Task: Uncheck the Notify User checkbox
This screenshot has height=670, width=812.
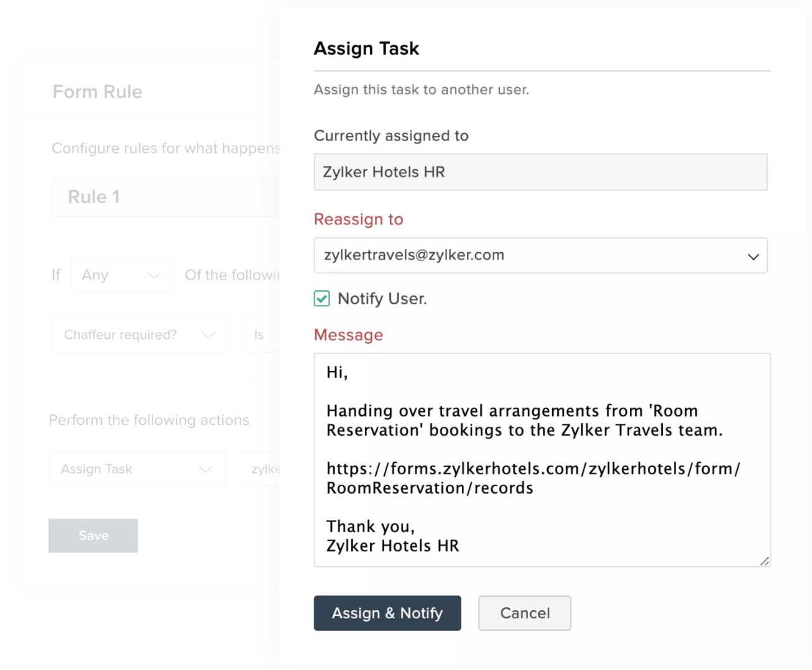Action: point(322,299)
